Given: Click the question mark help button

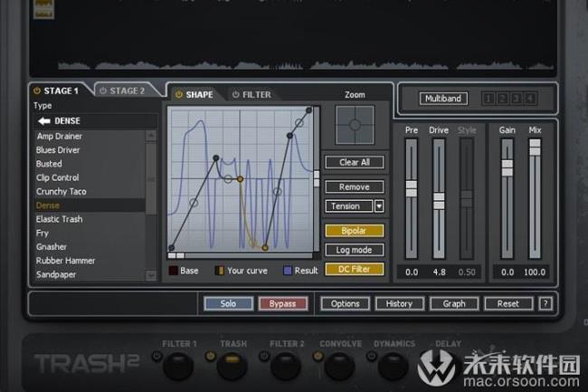Looking at the screenshot, I should 545,303.
